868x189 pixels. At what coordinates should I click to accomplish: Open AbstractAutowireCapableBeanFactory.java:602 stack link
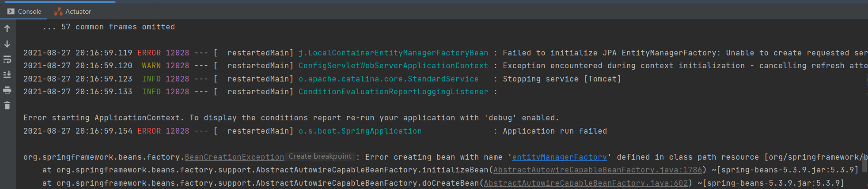[x=585, y=183]
